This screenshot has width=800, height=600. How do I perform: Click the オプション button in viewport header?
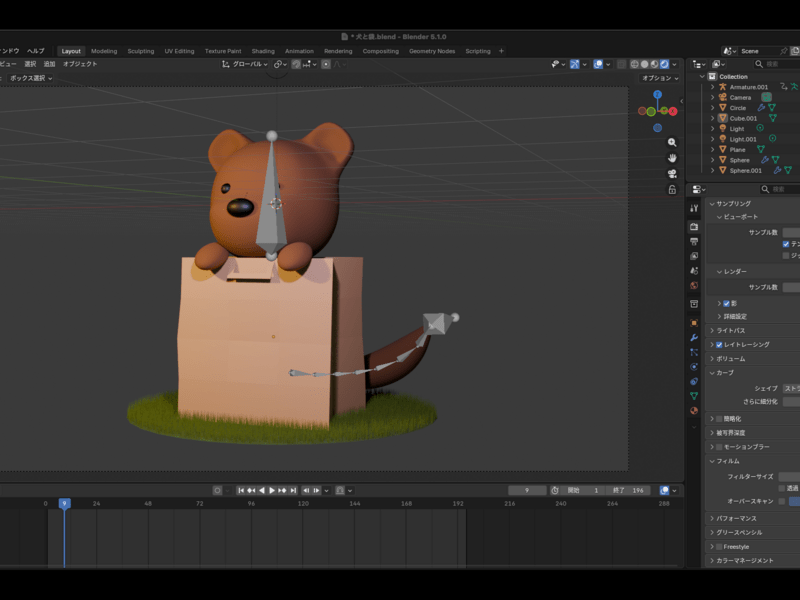[x=658, y=78]
